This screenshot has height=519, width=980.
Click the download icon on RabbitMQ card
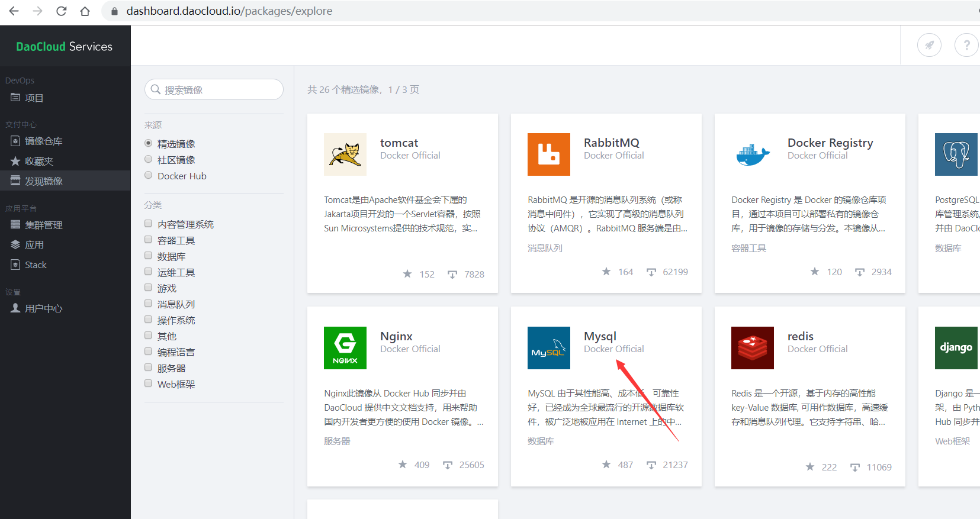651,272
